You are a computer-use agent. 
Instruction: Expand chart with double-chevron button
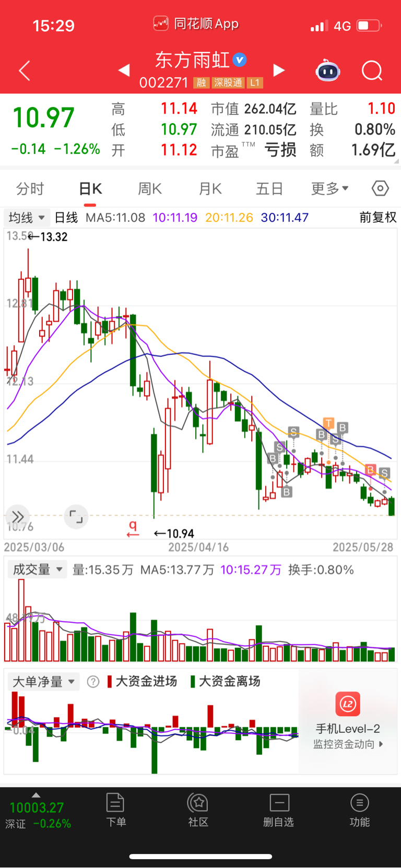click(x=18, y=517)
